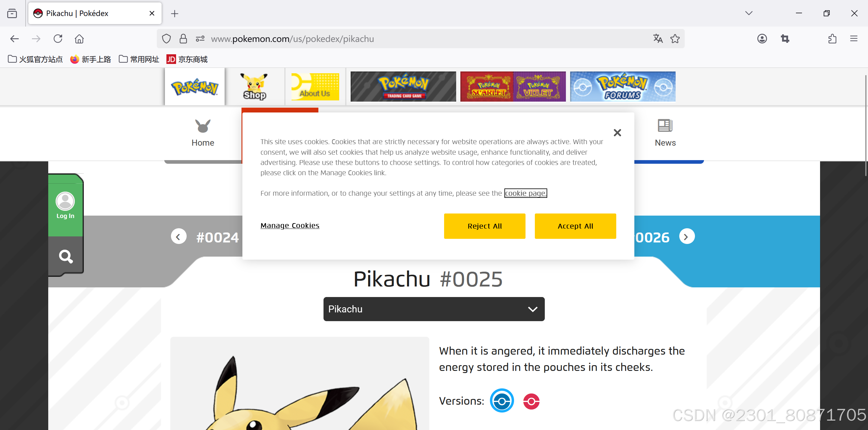Open the Manage Cookies link
This screenshot has width=868, height=430.
pos(289,225)
